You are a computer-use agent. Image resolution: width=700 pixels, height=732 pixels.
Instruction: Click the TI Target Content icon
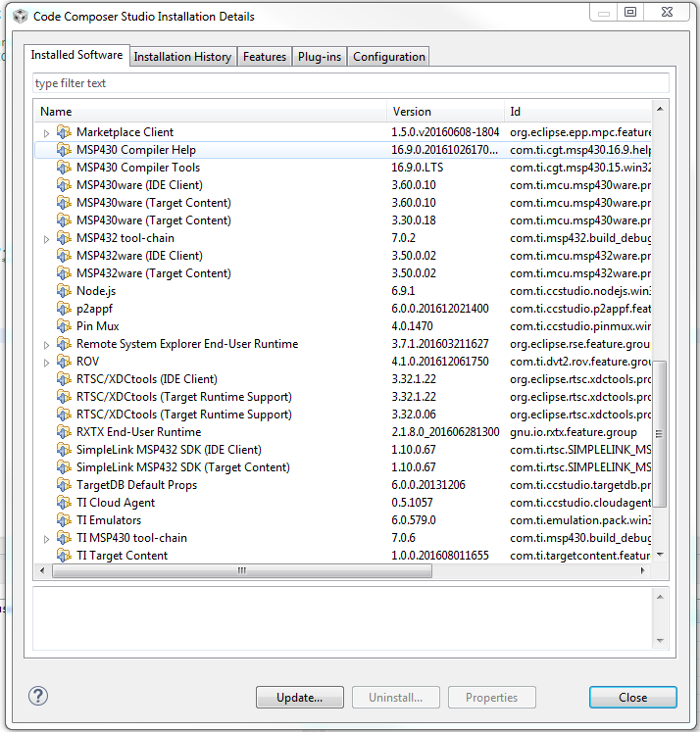(x=64, y=556)
